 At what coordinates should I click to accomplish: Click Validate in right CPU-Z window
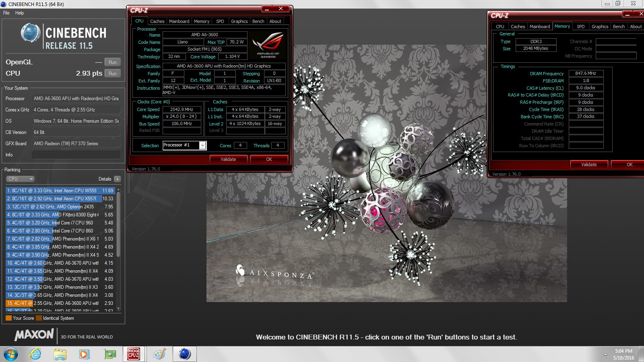coord(589,165)
